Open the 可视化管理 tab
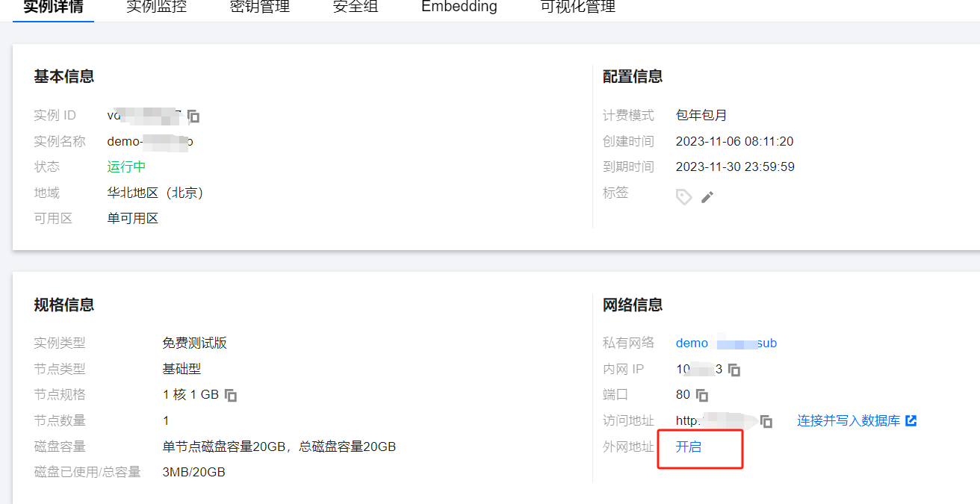 [x=577, y=7]
